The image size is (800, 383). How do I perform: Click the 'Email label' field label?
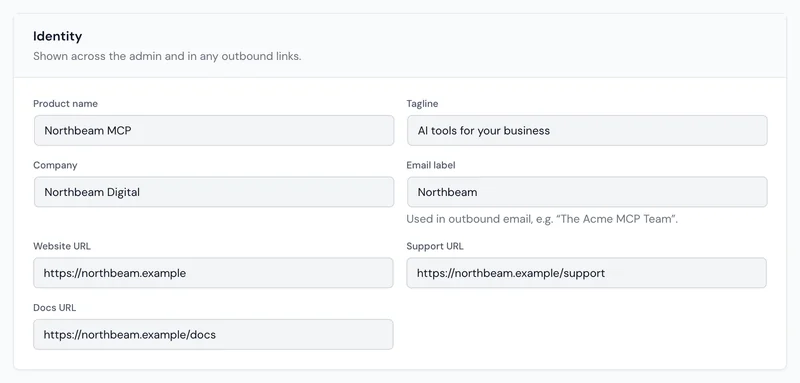coord(431,165)
